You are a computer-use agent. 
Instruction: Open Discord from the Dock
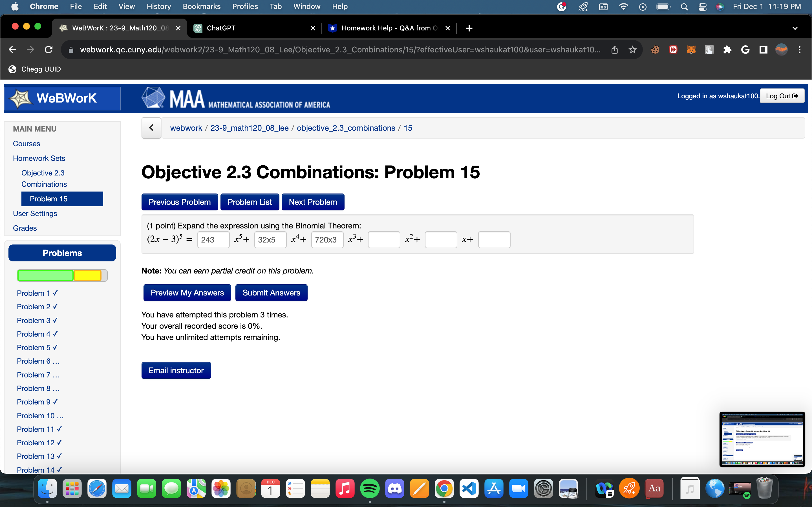point(395,489)
